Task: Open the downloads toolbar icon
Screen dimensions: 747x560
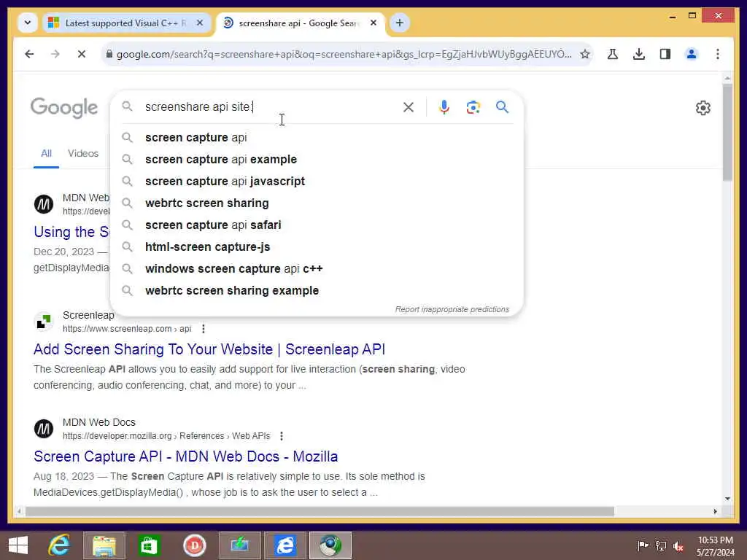Action: (x=639, y=54)
